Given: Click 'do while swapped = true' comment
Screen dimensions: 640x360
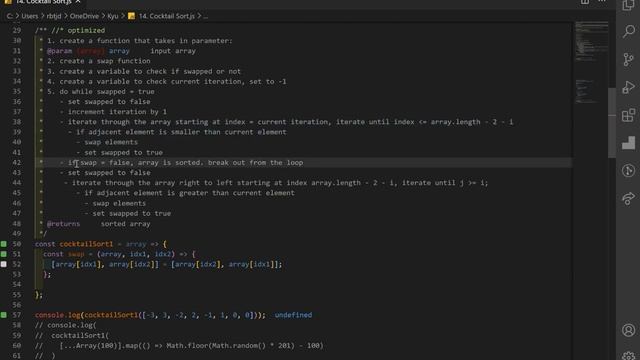Looking at the screenshot, I should click(x=107, y=91).
